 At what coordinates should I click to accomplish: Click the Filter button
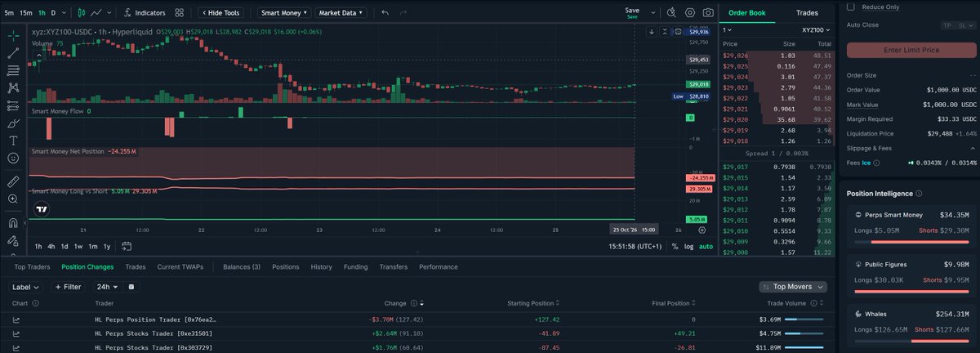point(68,287)
